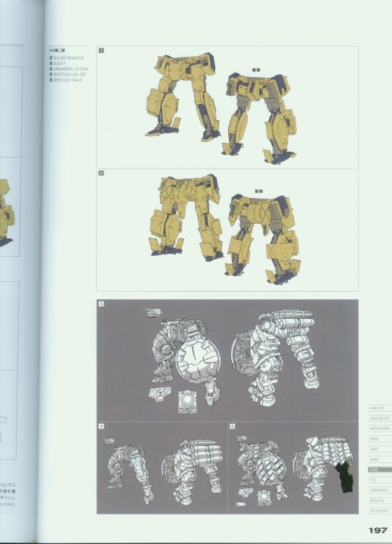The height and width of the screenshot is (544, 392).
Task: Click the partial yellow mech on the left page
Action: [7, 212]
